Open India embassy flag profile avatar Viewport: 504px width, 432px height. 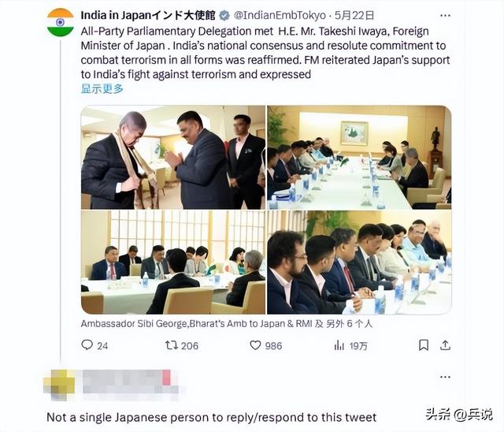click(61, 22)
